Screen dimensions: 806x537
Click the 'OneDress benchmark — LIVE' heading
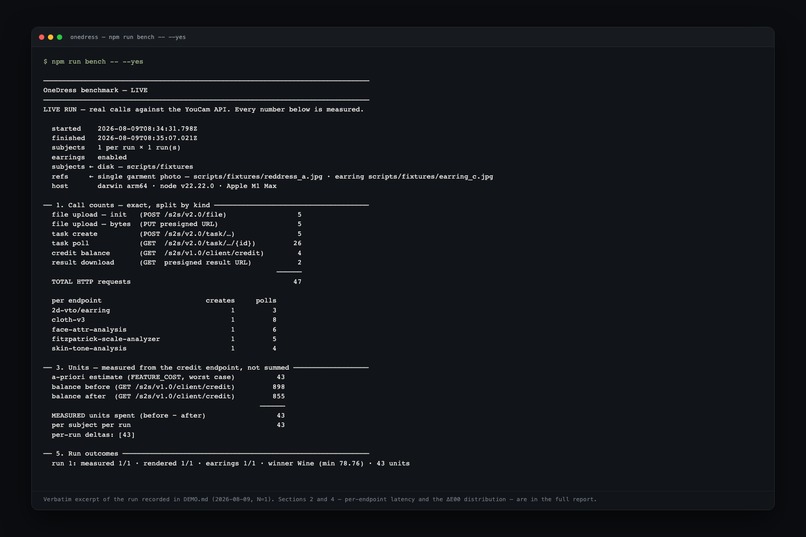[96, 90]
